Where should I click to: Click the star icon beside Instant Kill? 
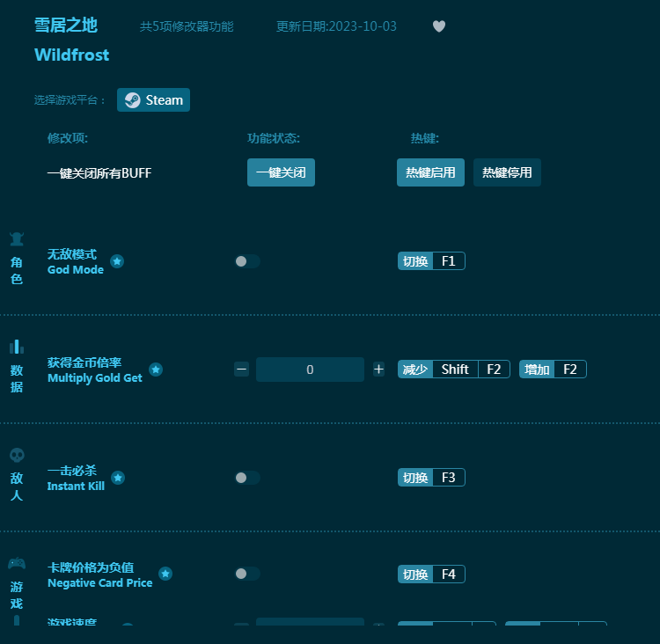pyautogui.click(x=118, y=478)
